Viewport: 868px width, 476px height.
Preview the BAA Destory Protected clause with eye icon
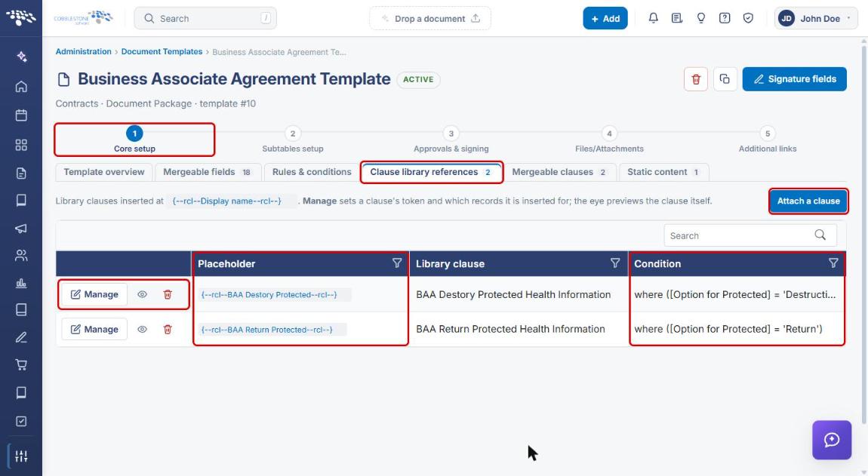point(142,294)
